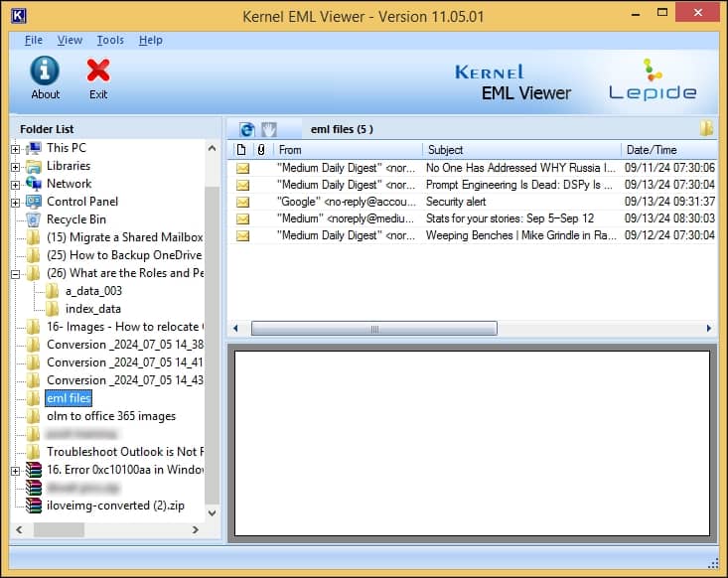Click the Network icon in folder list
The image size is (728, 578).
[x=34, y=184]
